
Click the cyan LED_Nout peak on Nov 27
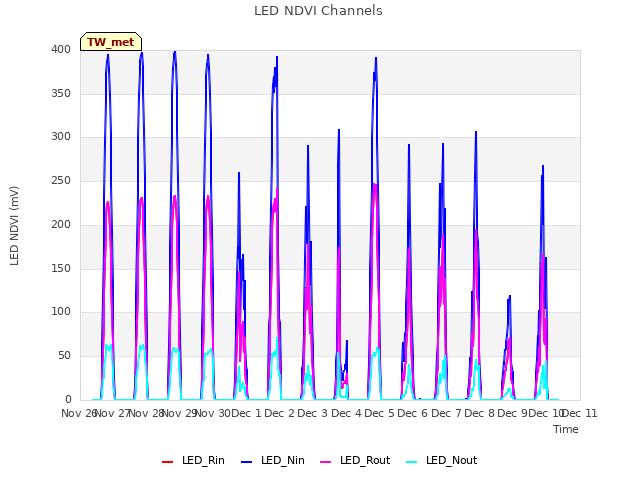click(142, 346)
